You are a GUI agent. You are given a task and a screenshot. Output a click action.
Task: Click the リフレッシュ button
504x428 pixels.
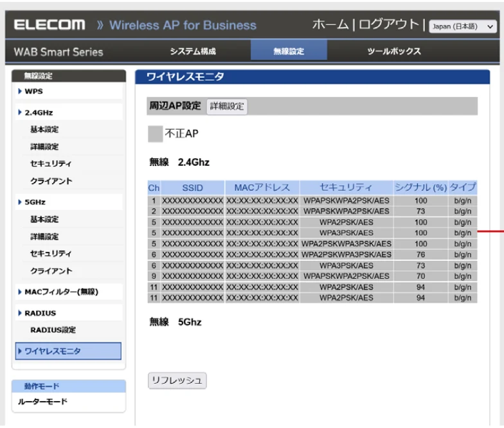(177, 380)
